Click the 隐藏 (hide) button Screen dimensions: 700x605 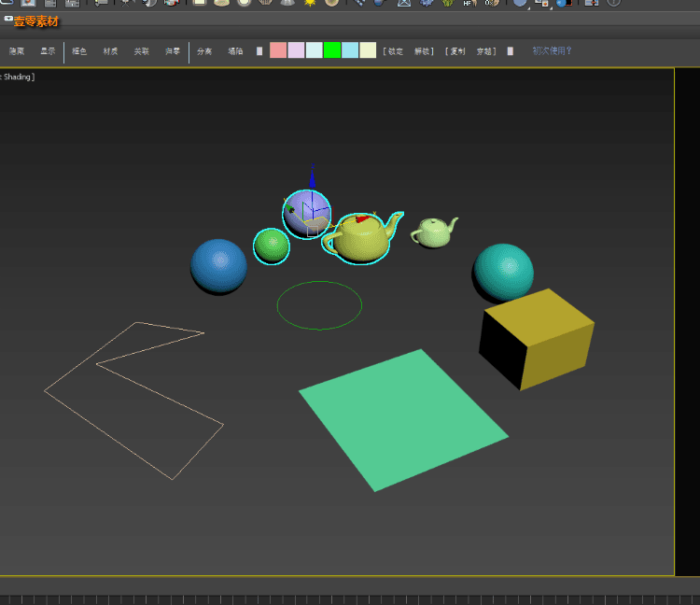click(x=17, y=51)
